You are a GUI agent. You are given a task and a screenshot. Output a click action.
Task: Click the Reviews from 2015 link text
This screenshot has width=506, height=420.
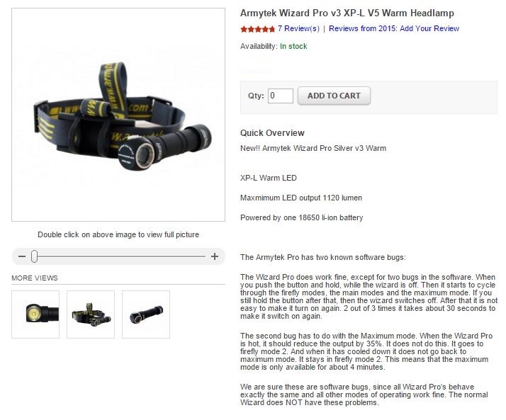pos(363,29)
